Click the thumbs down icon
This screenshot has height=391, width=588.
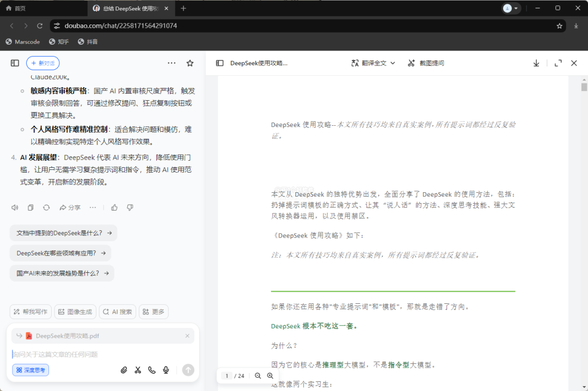click(130, 207)
